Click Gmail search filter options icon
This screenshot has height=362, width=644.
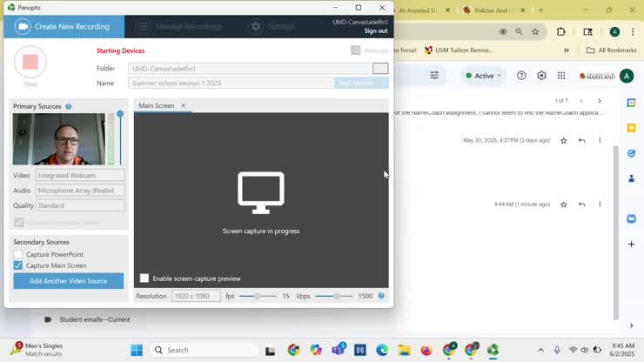coord(434,76)
